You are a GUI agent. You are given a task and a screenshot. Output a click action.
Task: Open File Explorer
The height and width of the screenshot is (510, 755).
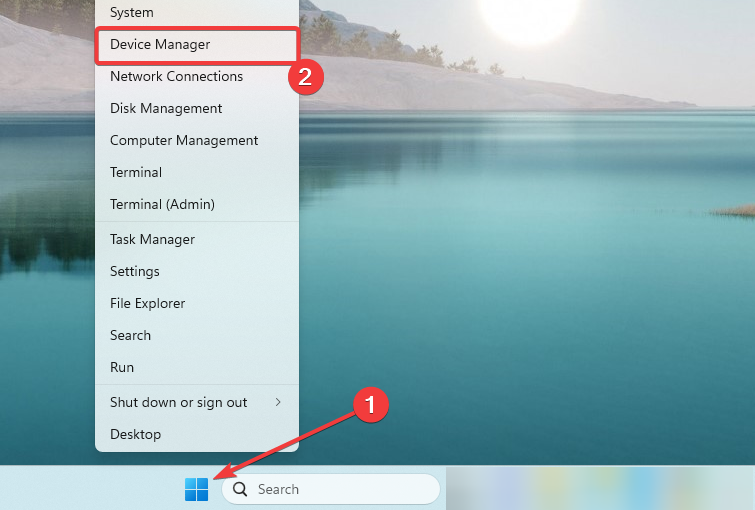[x=197, y=303]
